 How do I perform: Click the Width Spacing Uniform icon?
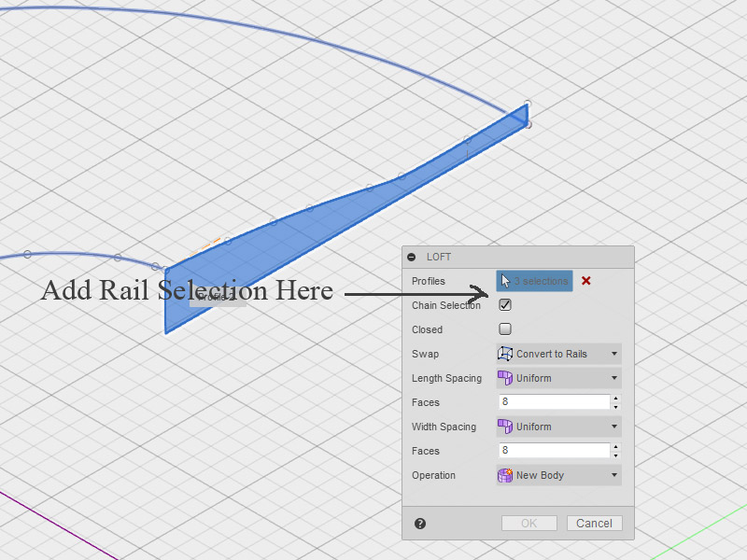coord(505,427)
